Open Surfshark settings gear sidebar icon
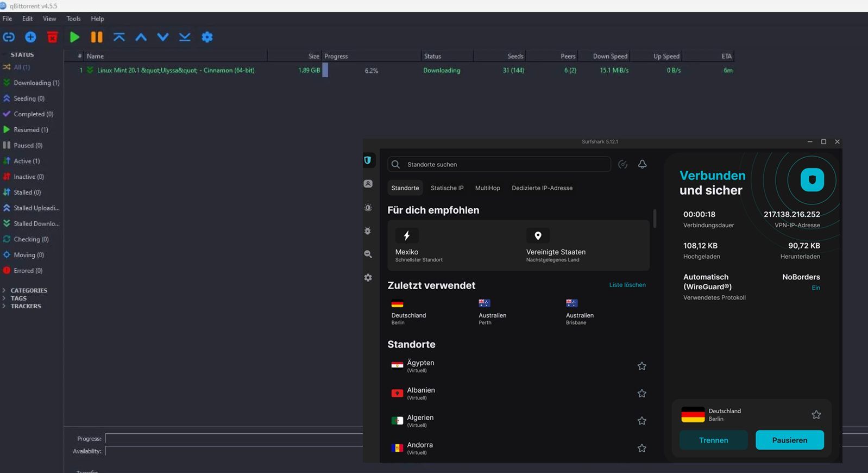Viewport: 868px width, 473px height. coord(368,277)
